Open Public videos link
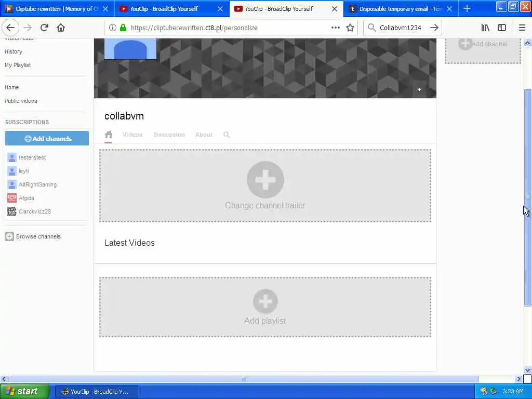This screenshot has width=532, height=399. coord(21,101)
